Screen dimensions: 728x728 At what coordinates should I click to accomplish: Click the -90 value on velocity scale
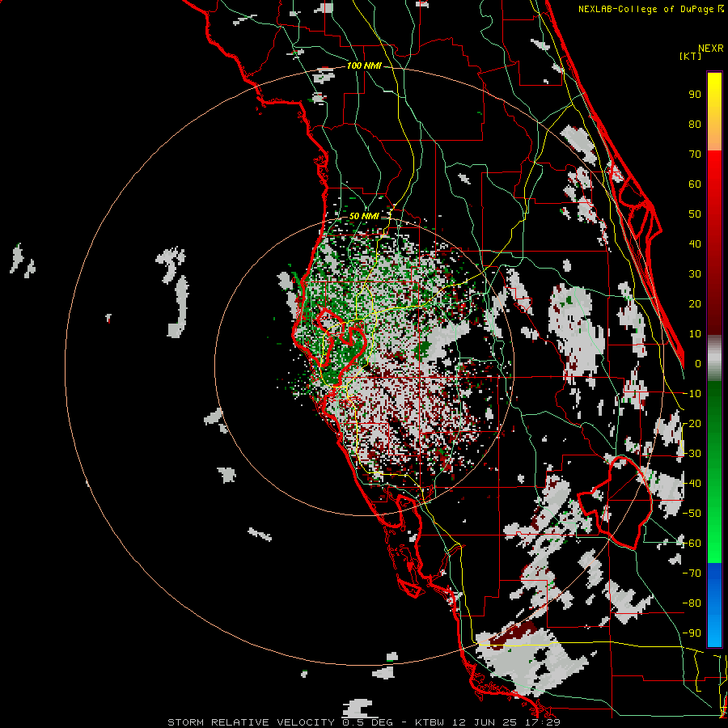[x=692, y=633]
